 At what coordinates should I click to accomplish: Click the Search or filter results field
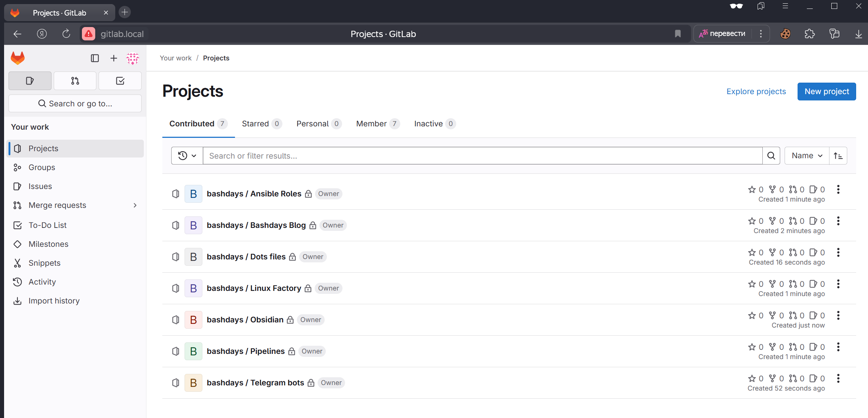point(482,156)
